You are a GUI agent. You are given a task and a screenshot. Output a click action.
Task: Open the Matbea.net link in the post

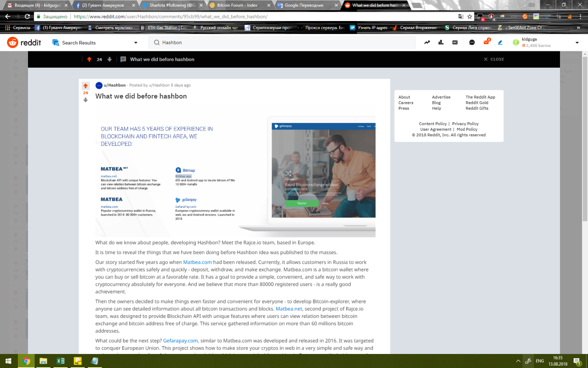click(289, 309)
